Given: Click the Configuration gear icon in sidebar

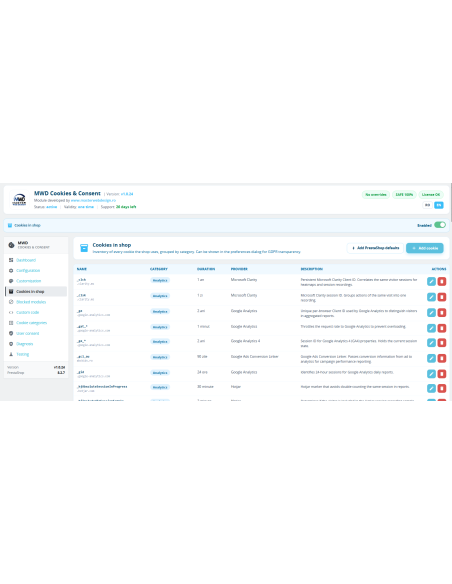Looking at the screenshot, I should tap(11, 270).
